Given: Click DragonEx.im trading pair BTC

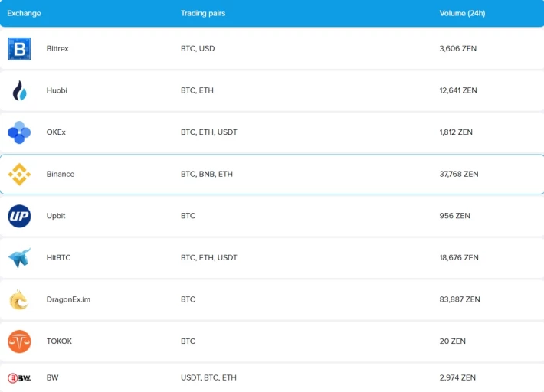Looking at the screenshot, I should click(x=188, y=299).
